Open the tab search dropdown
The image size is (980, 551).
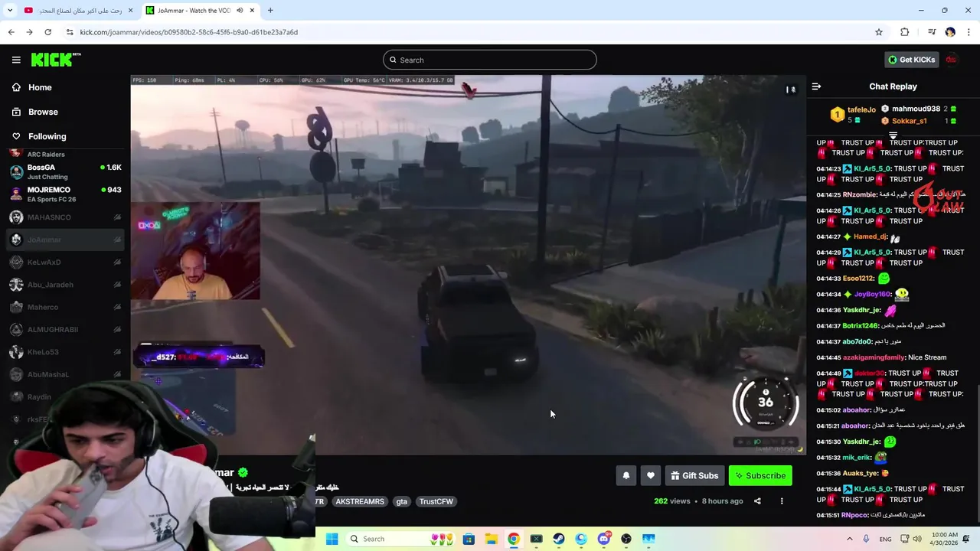(x=10, y=11)
